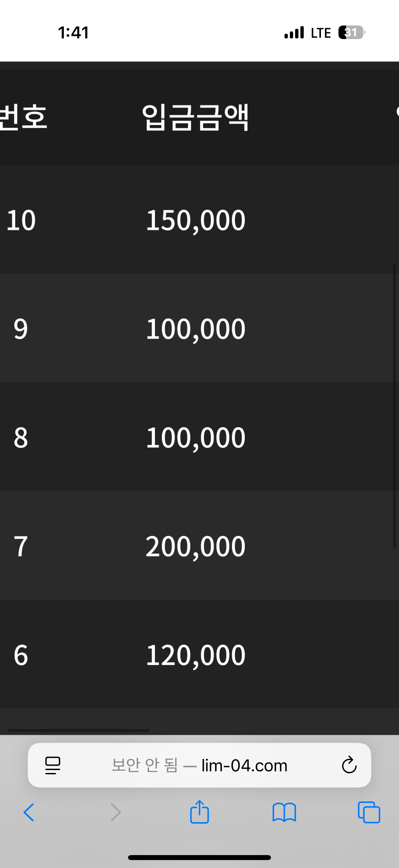
Task: Select row number 9 cell
Action: pyautogui.click(x=21, y=328)
